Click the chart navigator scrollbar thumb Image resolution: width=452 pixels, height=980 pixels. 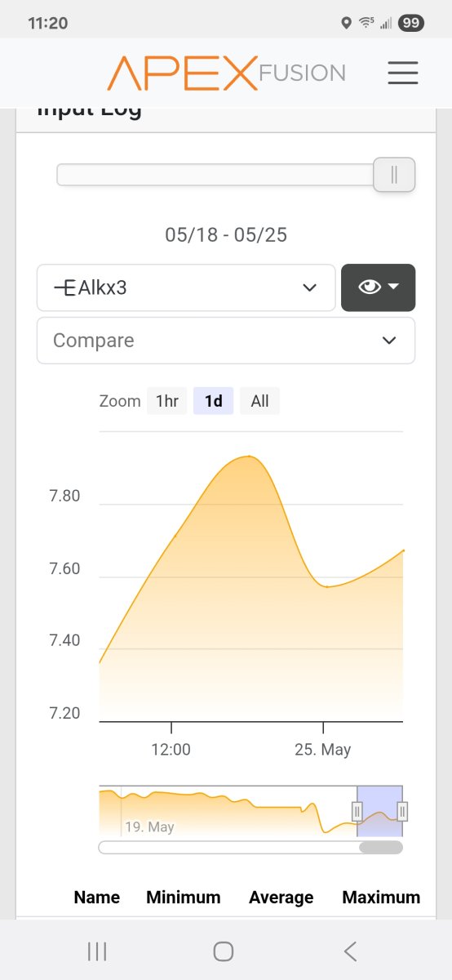click(x=380, y=848)
